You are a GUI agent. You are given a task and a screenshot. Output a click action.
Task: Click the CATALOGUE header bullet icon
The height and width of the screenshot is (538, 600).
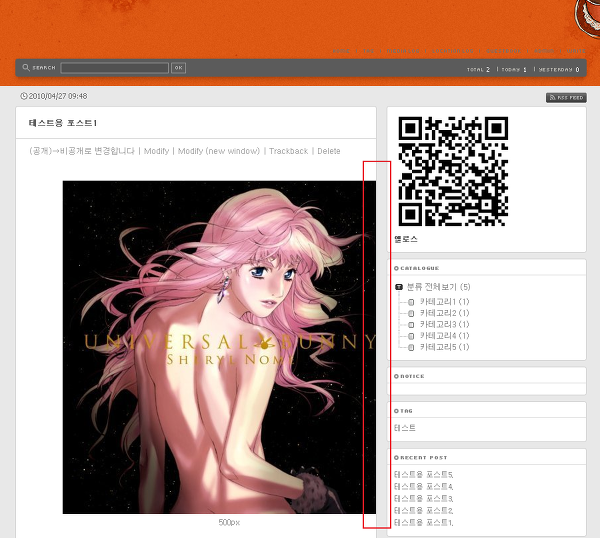[x=396, y=268]
